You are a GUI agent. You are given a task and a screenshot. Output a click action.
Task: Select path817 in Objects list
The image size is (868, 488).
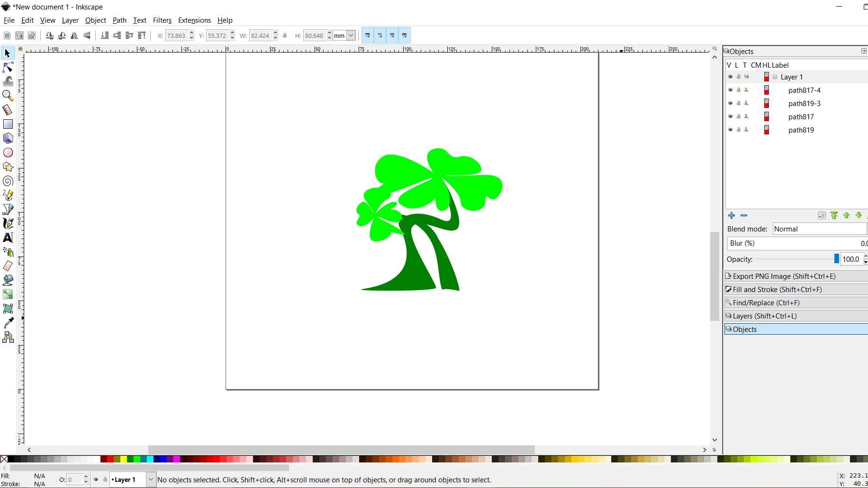[801, 117]
